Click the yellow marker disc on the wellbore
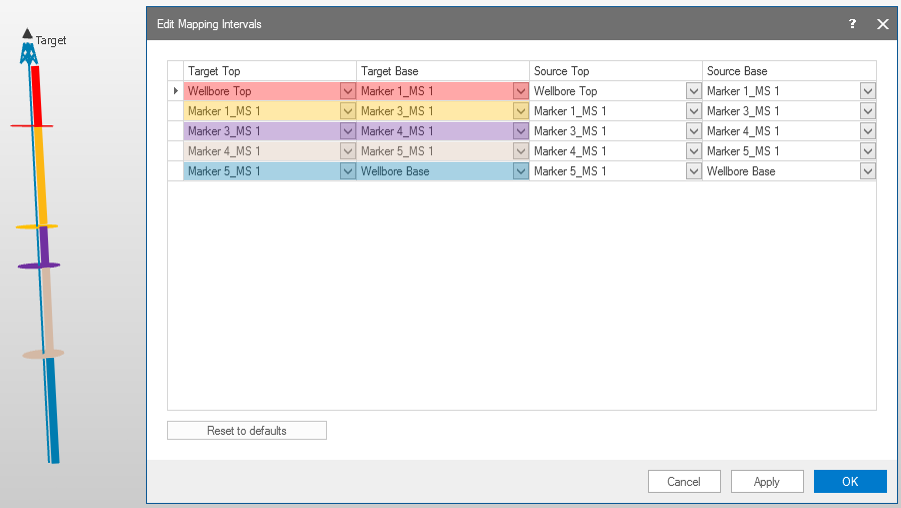901x508 pixels. [x=36, y=227]
